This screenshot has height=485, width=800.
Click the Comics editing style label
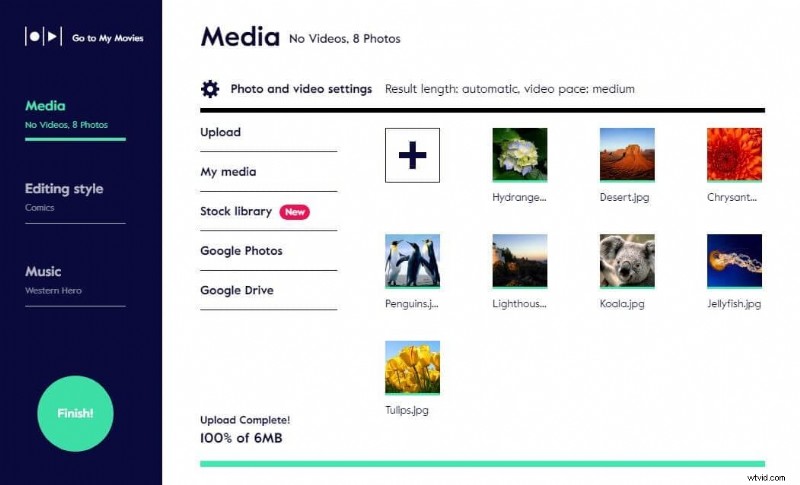(x=39, y=208)
